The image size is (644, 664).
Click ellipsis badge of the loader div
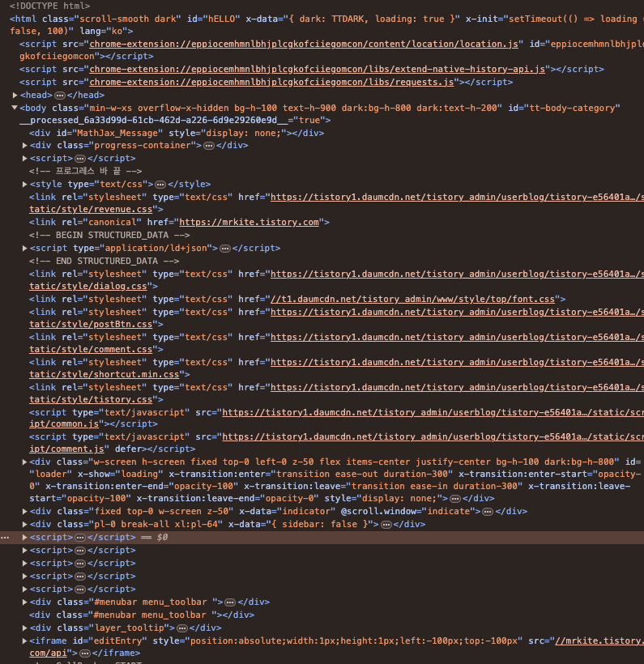(455, 499)
